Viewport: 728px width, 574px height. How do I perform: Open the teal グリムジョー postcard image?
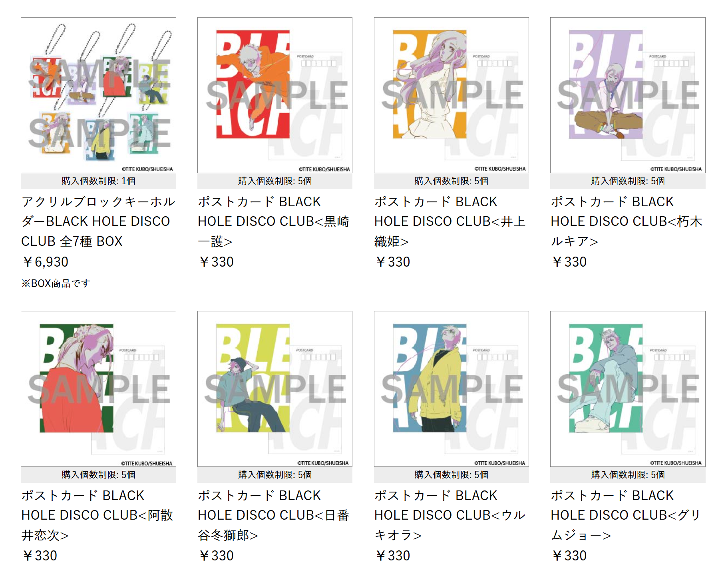tap(628, 389)
